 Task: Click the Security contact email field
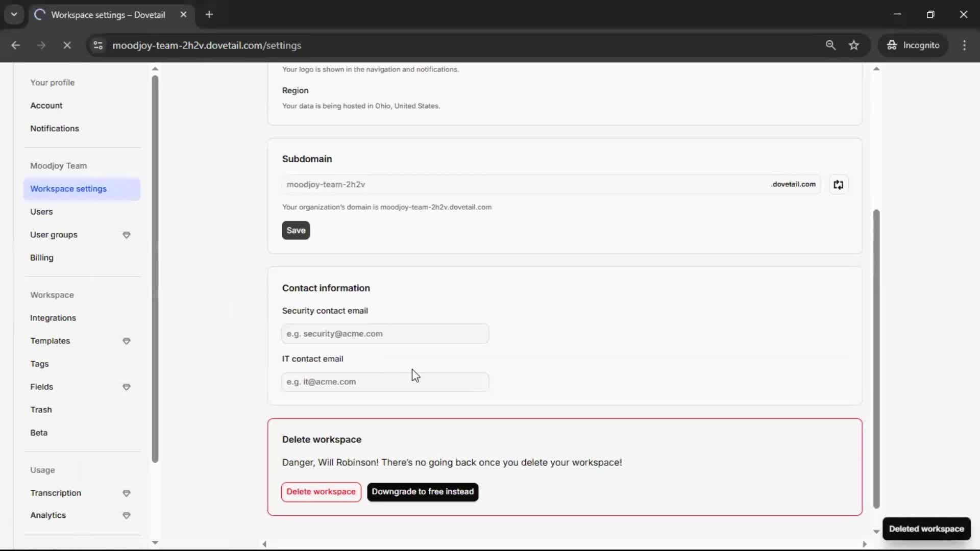point(385,334)
